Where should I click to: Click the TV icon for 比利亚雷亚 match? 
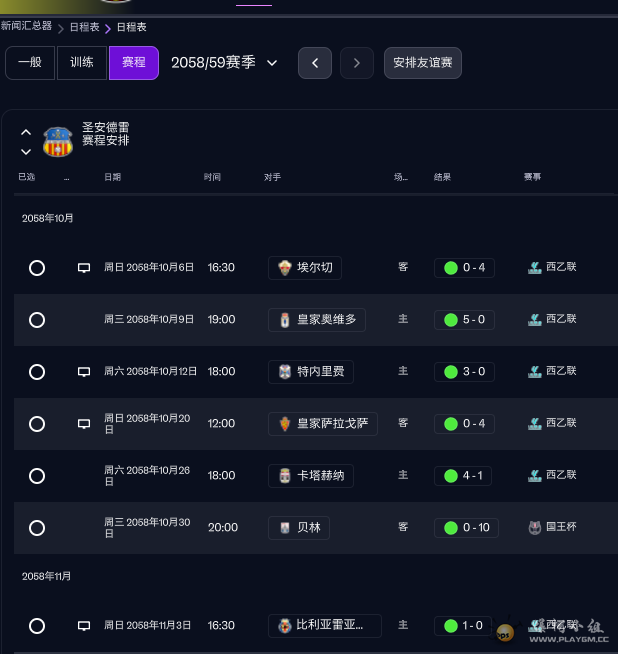[x=84, y=626]
